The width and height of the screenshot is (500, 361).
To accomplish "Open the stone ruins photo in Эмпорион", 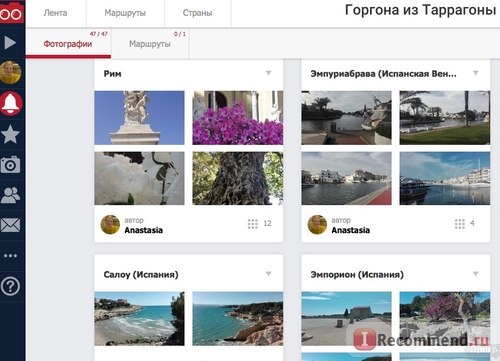I will coord(347,319).
